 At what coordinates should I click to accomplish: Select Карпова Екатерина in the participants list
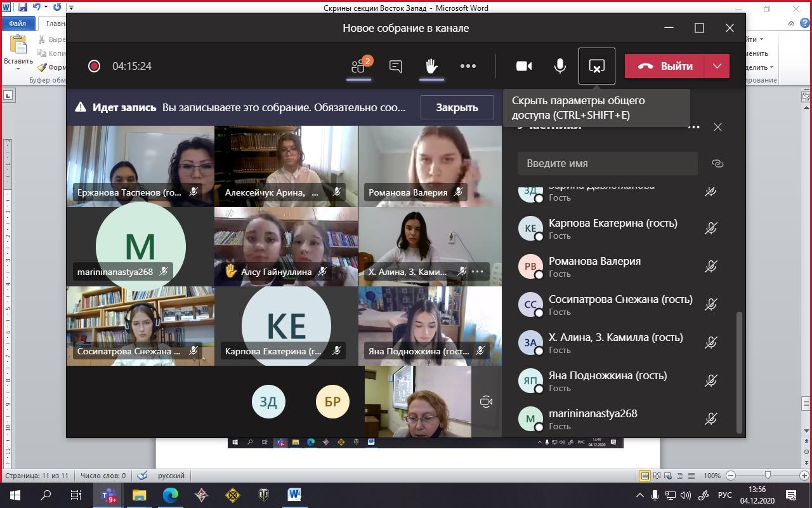pos(612,224)
